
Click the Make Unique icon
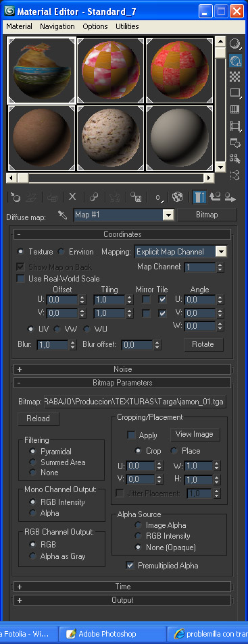(x=94, y=197)
